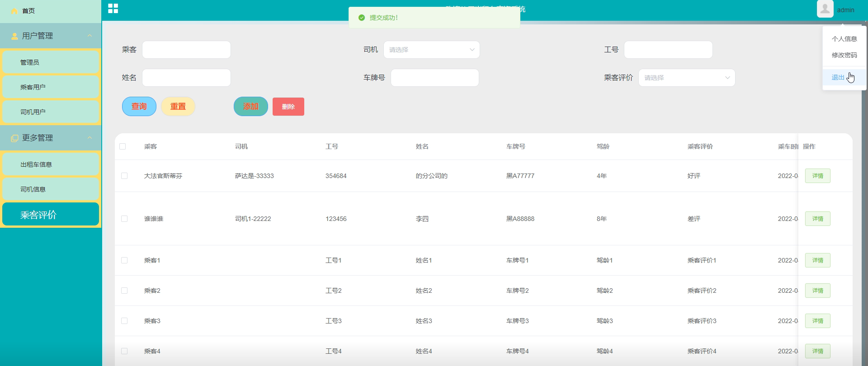Open the 司机 dropdown filter
Viewport: 868px width, 366px height.
click(x=432, y=50)
